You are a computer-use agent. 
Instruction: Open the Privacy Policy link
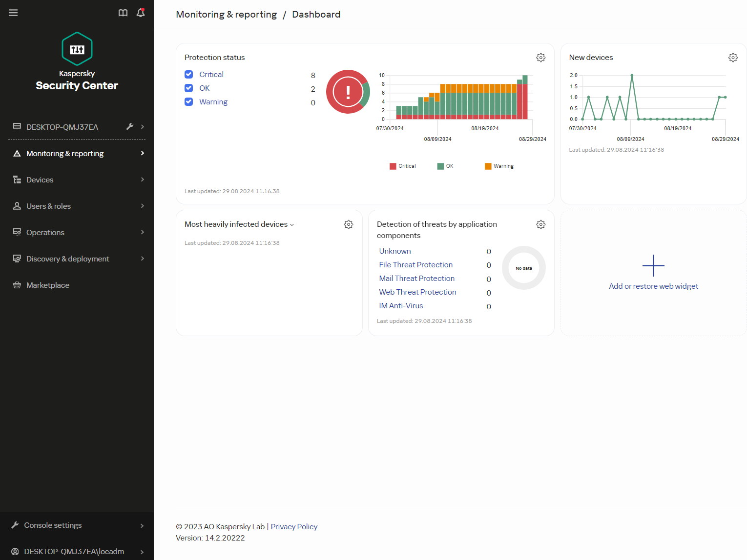tap(294, 526)
